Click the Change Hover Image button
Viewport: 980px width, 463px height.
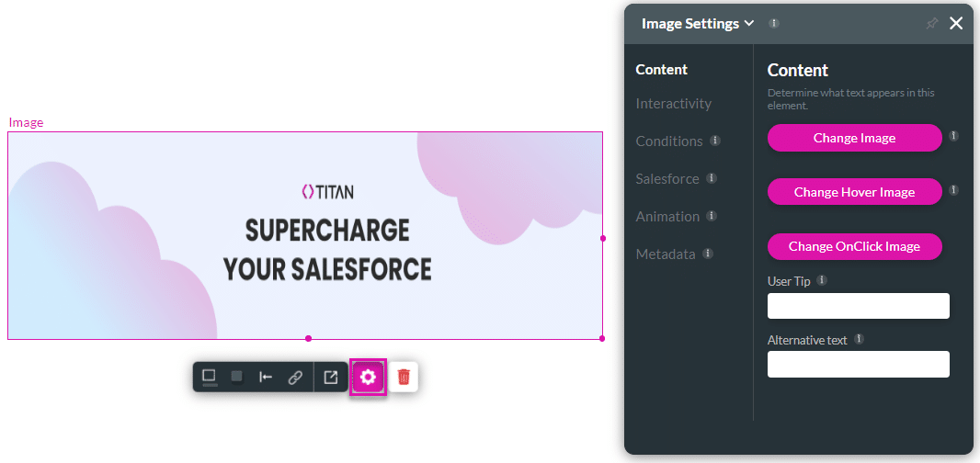pyautogui.click(x=854, y=192)
